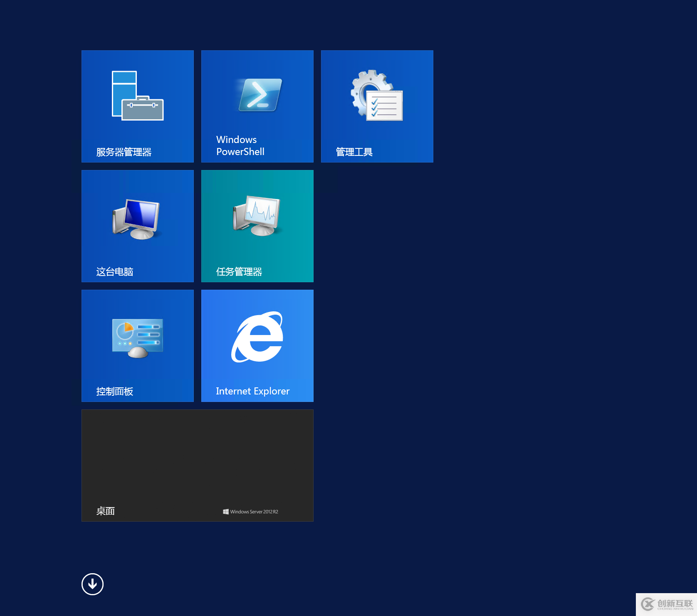The image size is (697, 616).
Task: Click the This PC computer icon
Action: (x=136, y=219)
